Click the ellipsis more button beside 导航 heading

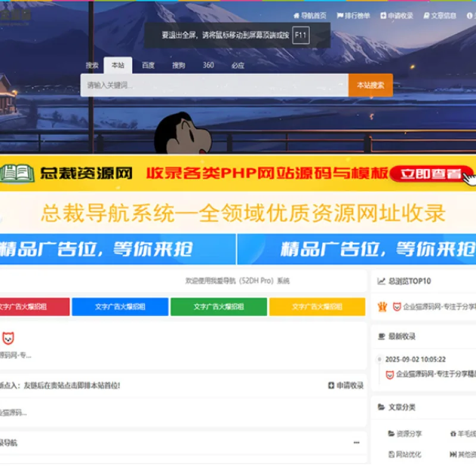(x=356, y=443)
